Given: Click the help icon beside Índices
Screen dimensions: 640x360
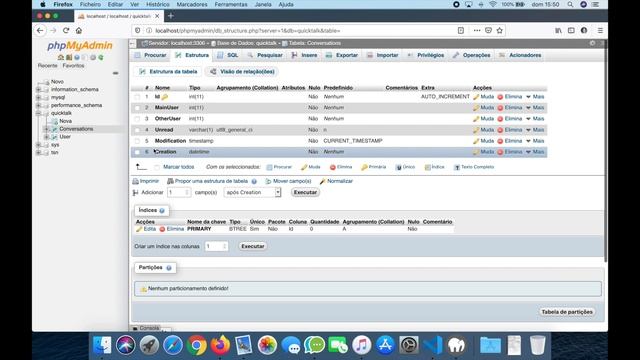Looking at the screenshot, I should pos(162,211).
